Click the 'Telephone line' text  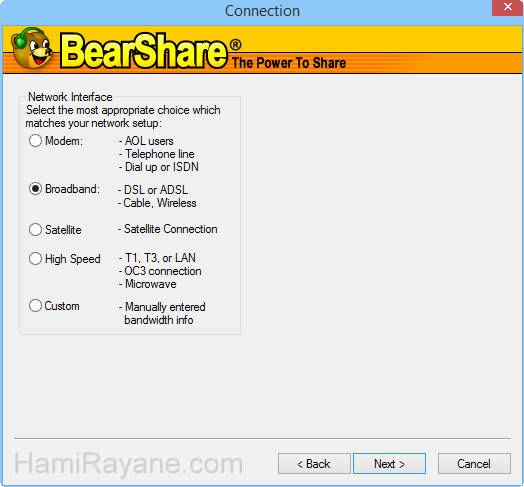160,154
